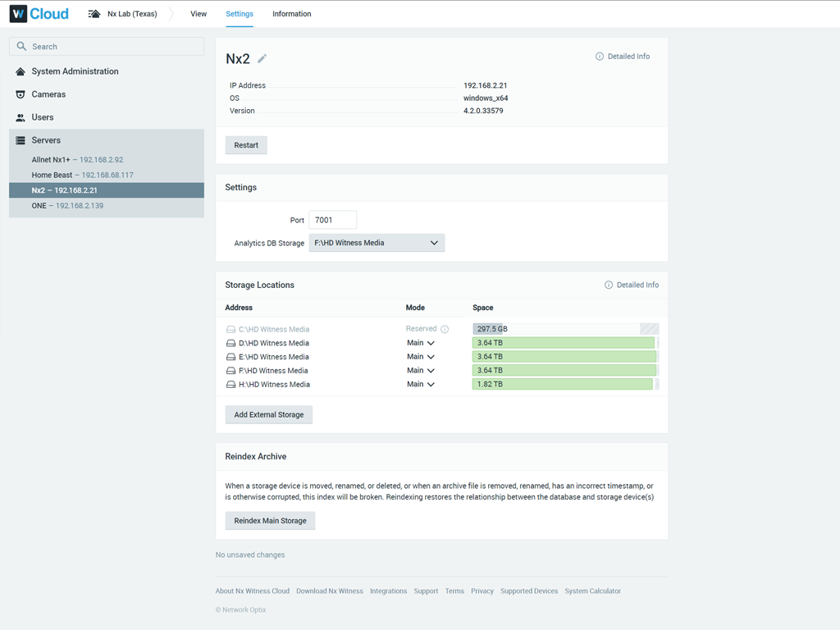Click the System Administration house icon

[21, 71]
